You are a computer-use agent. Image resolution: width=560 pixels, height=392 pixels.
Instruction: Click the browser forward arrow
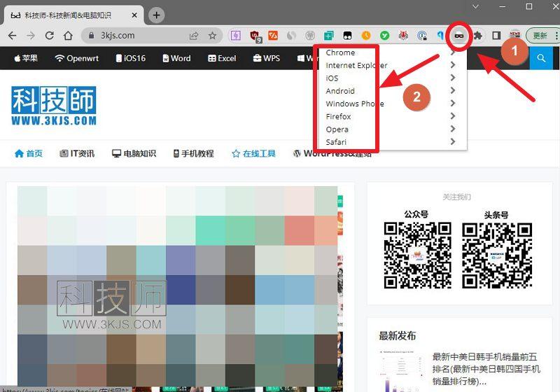tap(31, 35)
